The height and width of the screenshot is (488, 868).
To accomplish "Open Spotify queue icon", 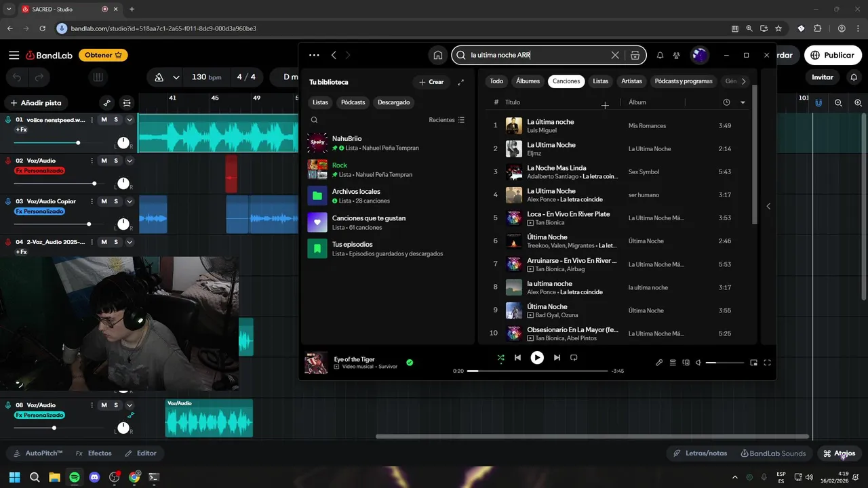I will pyautogui.click(x=673, y=363).
